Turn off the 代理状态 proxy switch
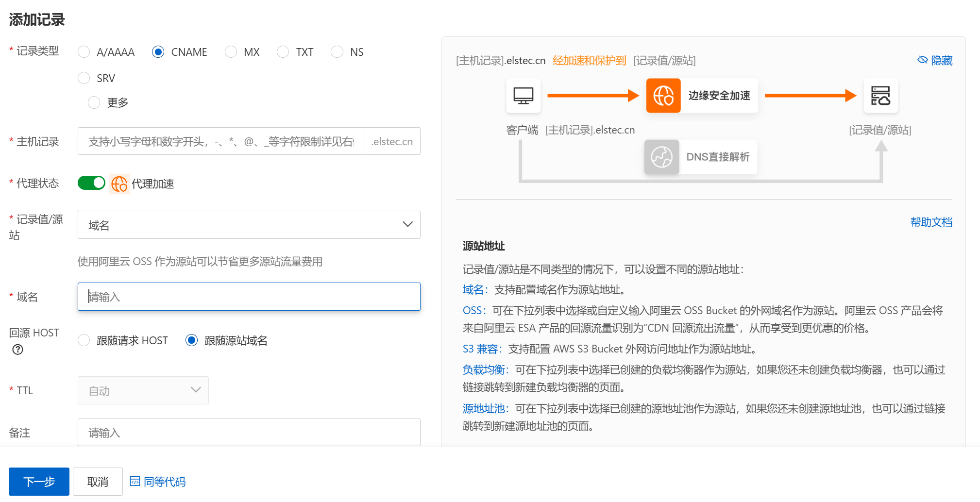Screen dimensions: 980x502 [91, 183]
